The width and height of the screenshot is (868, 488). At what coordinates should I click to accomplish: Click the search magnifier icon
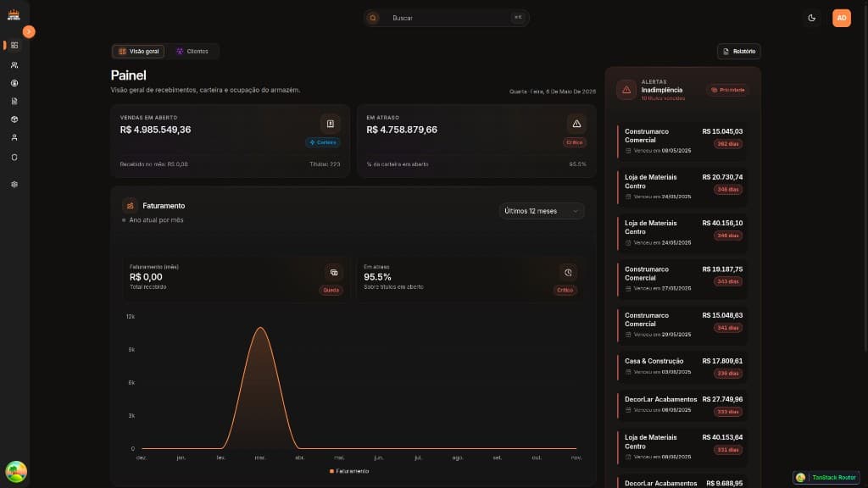(x=373, y=18)
